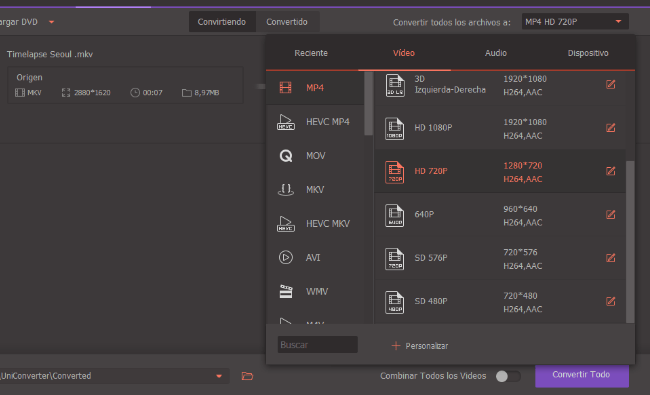Image resolution: width=650 pixels, height=395 pixels.
Task: Click the 2880*1620 source resolution
Action: (x=92, y=93)
